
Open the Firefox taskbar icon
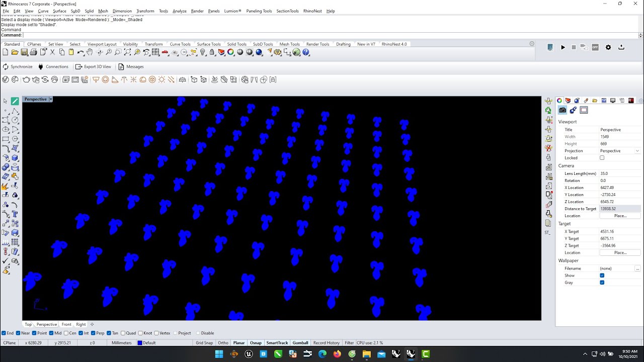click(x=337, y=354)
